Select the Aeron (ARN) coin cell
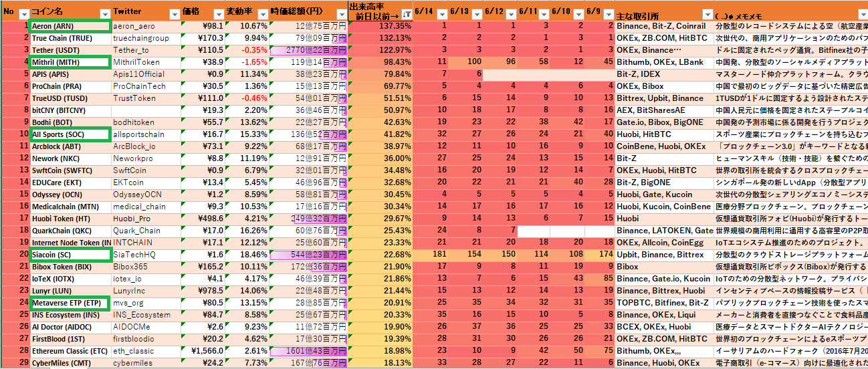 [x=70, y=26]
